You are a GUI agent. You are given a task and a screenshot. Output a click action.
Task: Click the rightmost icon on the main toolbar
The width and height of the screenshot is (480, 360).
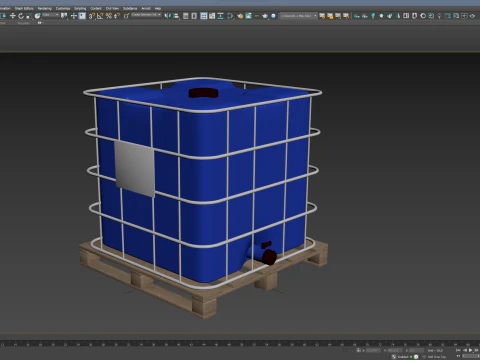pyautogui.click(x=472, y=16)
